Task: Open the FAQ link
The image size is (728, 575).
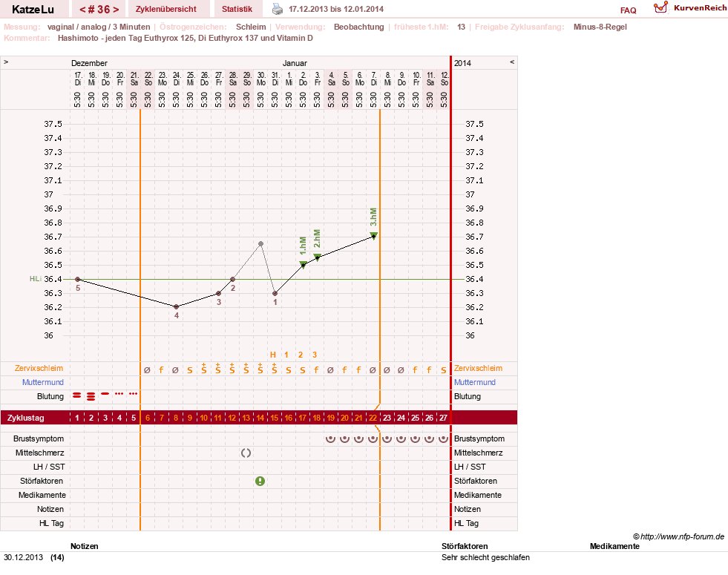Action: 628,10
